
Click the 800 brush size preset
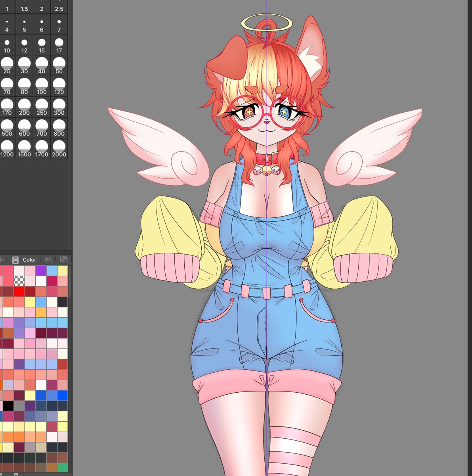click(x=59, y=127)
